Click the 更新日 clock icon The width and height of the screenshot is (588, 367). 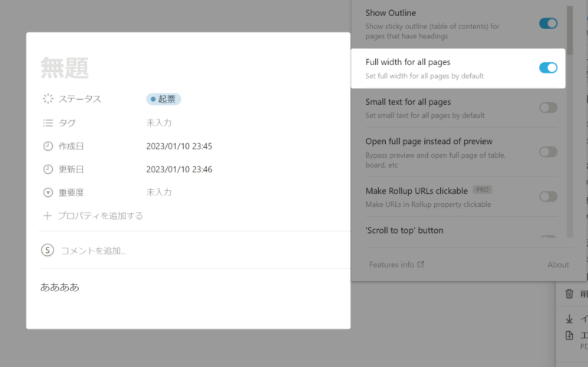(x=48, y=169)
